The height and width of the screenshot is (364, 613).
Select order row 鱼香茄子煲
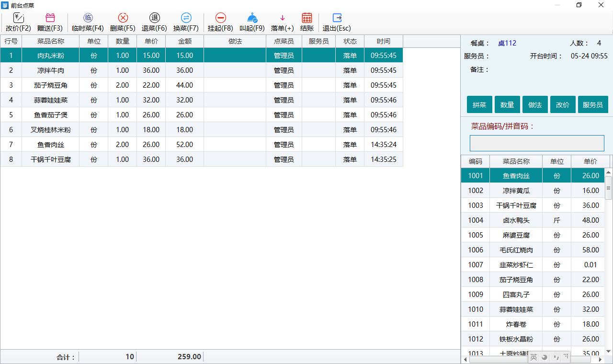pos(202,115)
